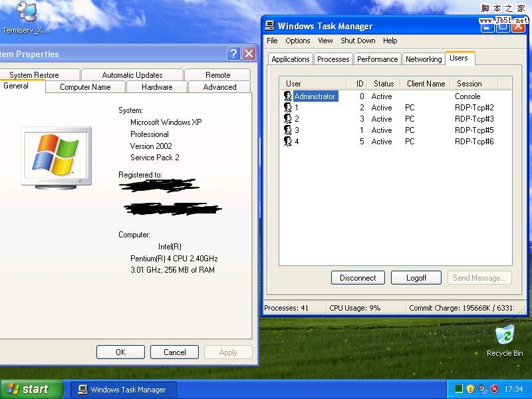Click the 'Console' session cell
Screen dimensions: 532x399
point(467,96)
